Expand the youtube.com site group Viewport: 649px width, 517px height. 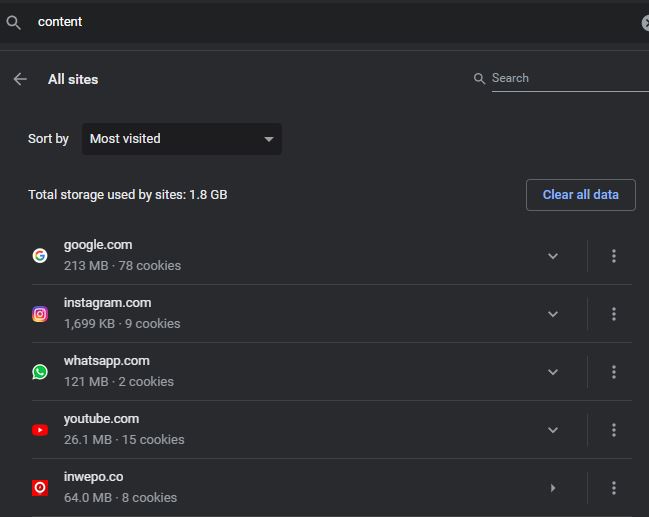553,430
